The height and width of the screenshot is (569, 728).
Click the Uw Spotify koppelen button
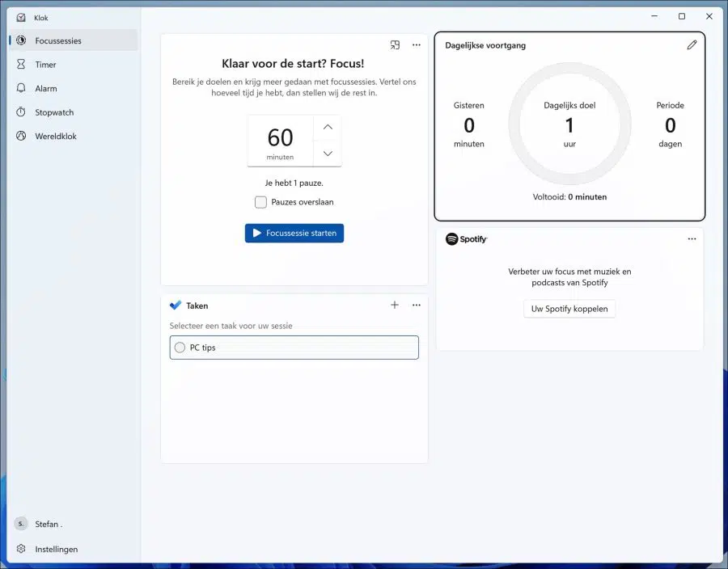569,309
